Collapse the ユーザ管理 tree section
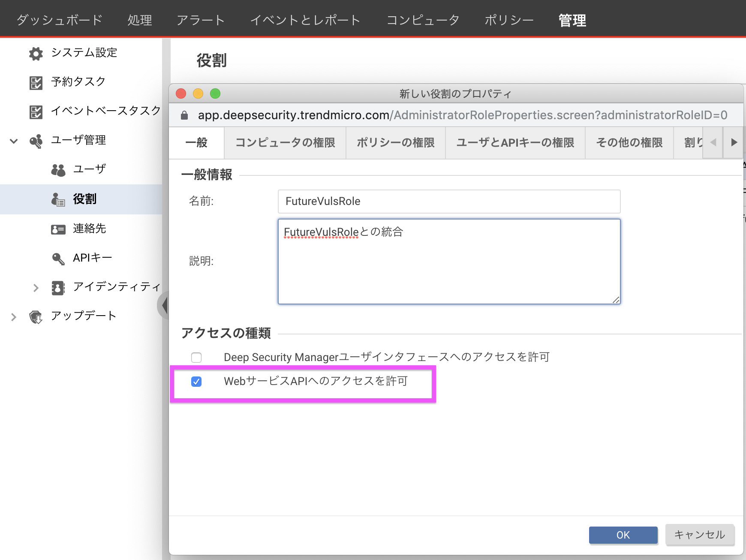The width and height of the screenshot is (746, 560). (x=13, y=140)
